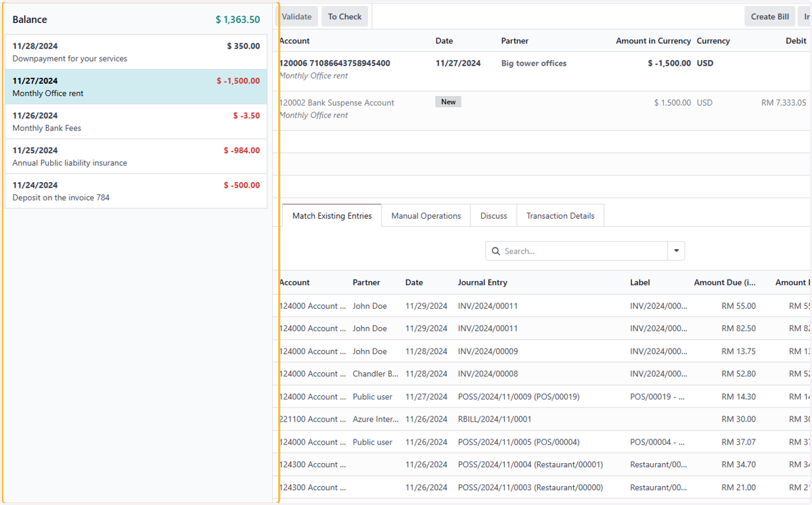Click the $ -984.00 transaction amount
The width and height of the screenshot is (812, 505).
pos(242,150)
